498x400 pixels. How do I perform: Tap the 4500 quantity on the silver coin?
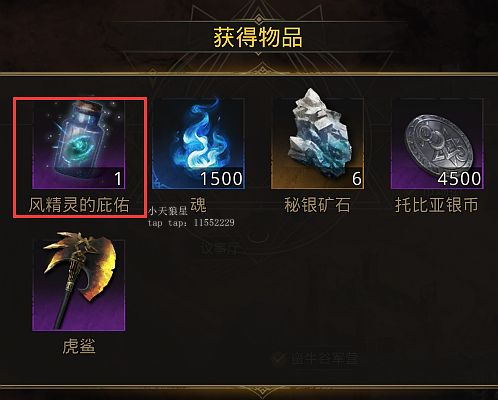pos(460,179)
